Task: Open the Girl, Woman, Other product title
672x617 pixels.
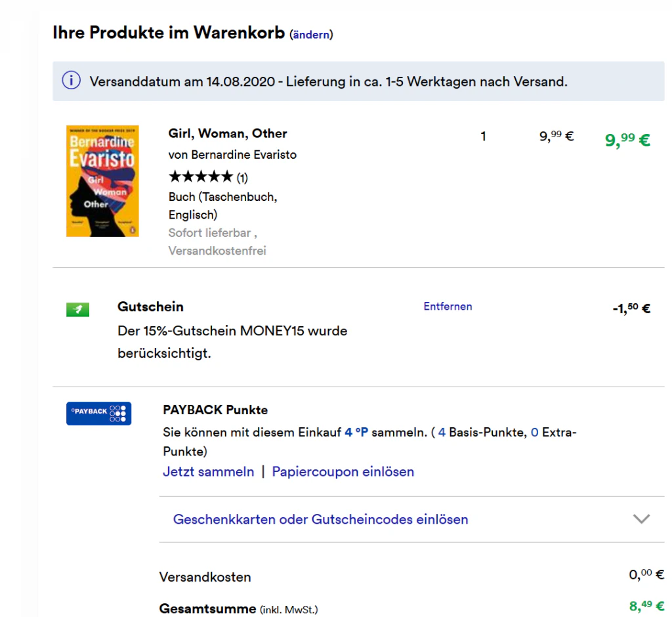Action: click(228, 133)
